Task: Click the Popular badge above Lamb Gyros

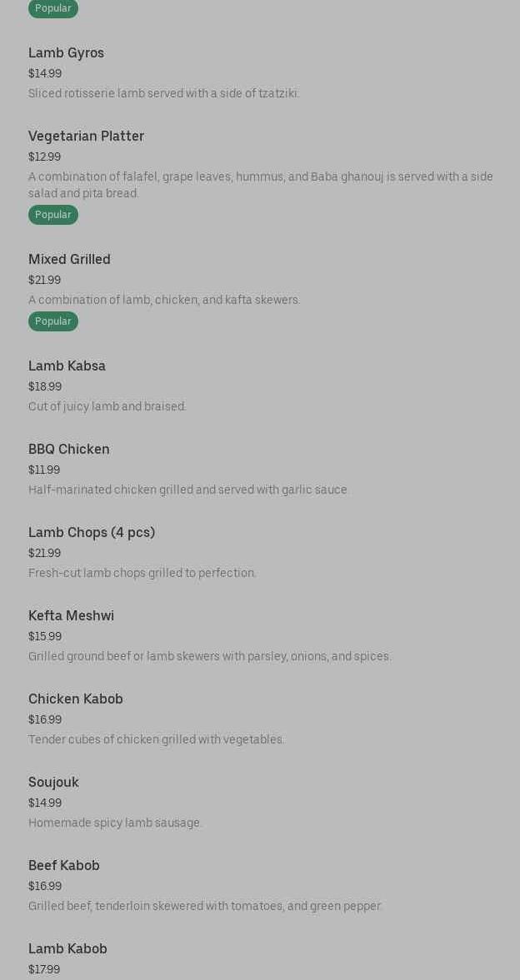Action: 53,8
